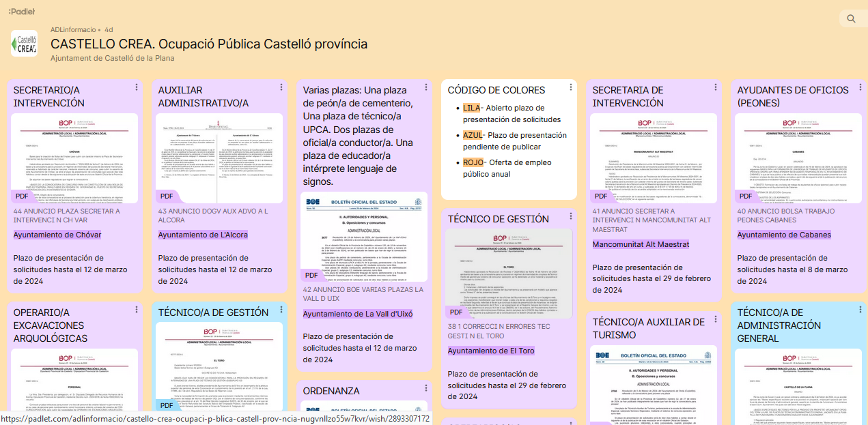
Task: Click the subtitle Ajuntament de Castelló de la Plana
Action: tap(112, 59)
